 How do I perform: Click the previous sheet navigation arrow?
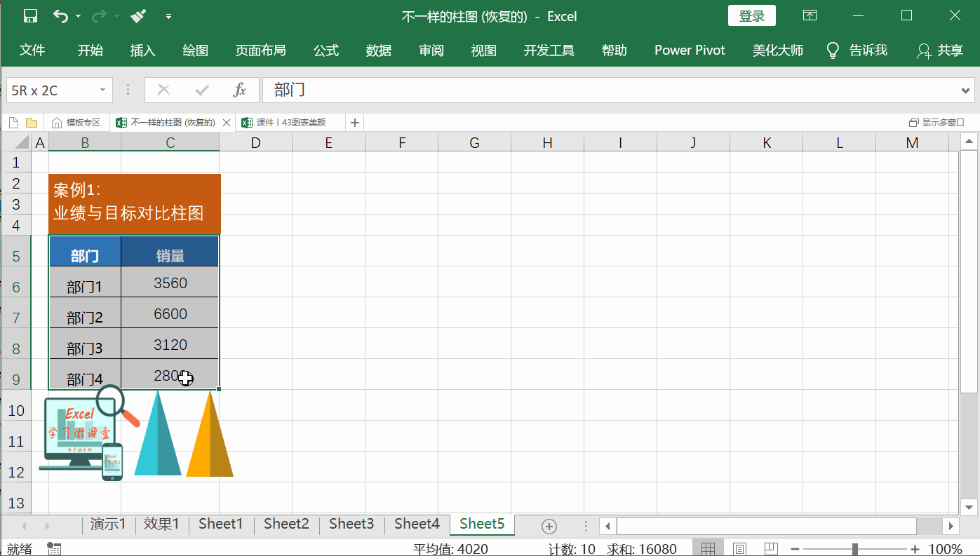pyautogui.click(x=25, y=526)
